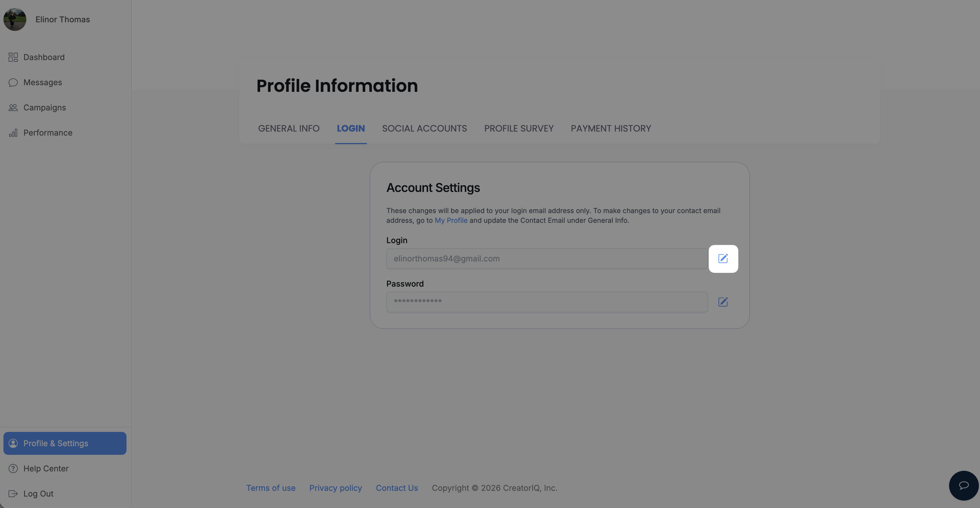Open the chat bubble support widget
Viewport: 980px width, 508px height.
[x=963, y=485]
